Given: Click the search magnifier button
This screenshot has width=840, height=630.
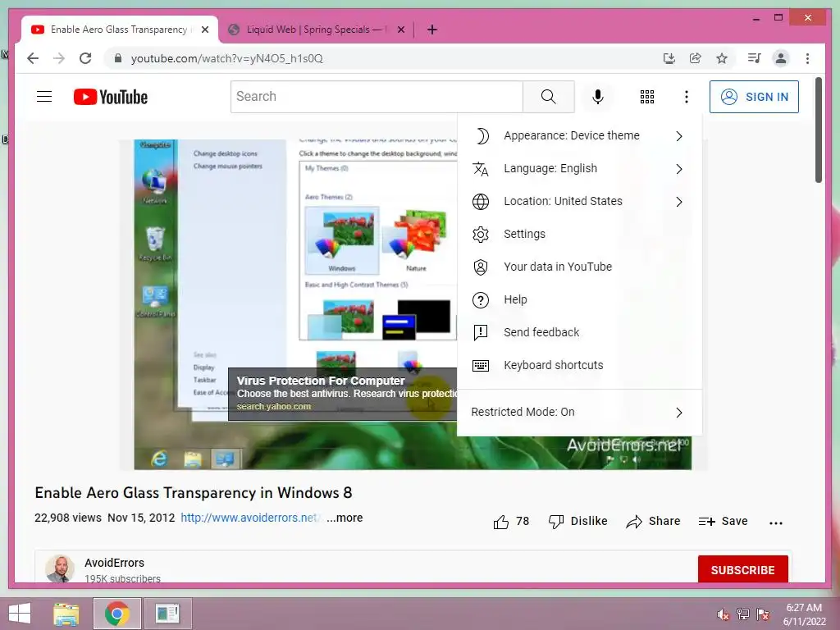Looking at the screenshot, I should point(548,97).
